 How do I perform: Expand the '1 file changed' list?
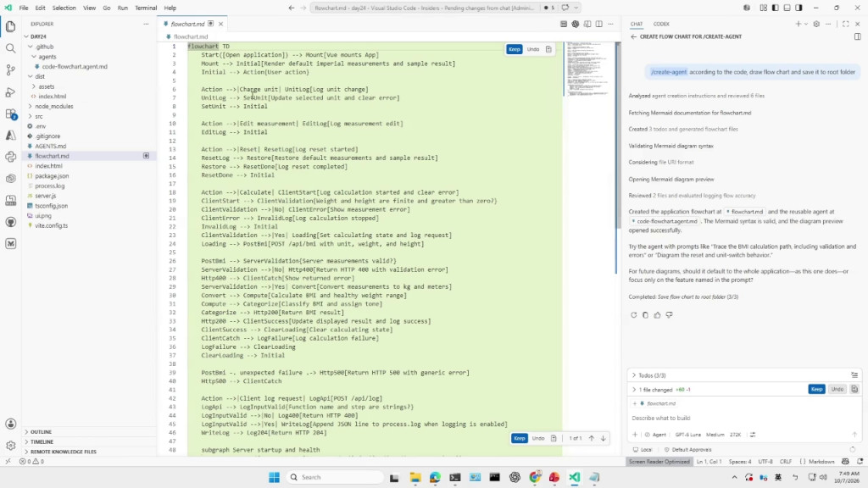[655, 390]
